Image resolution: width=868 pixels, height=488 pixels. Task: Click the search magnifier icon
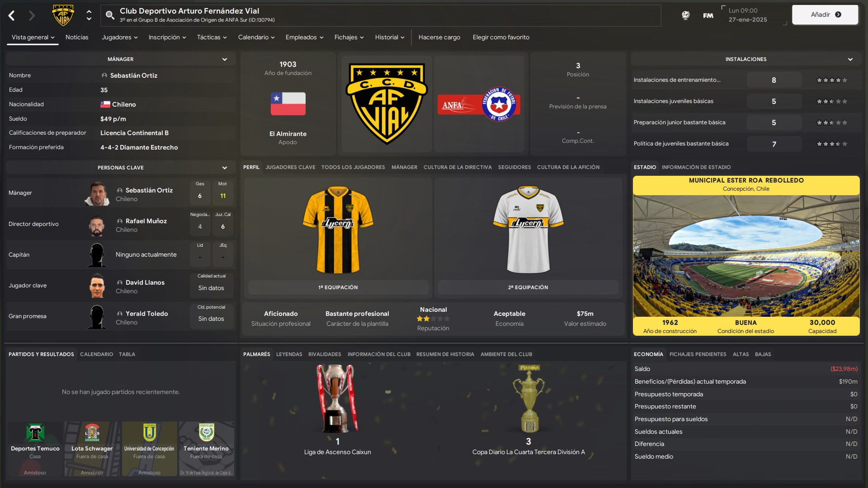tap(110, 15)
